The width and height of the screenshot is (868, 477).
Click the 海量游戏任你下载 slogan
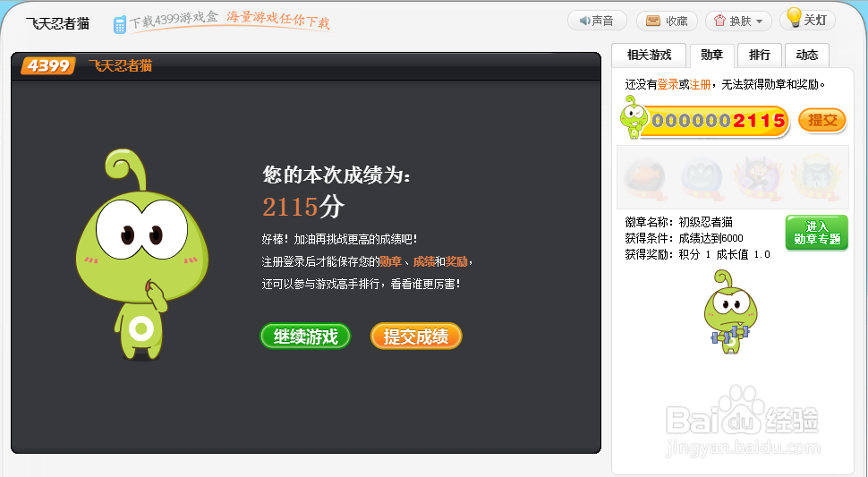click(278, 20)
